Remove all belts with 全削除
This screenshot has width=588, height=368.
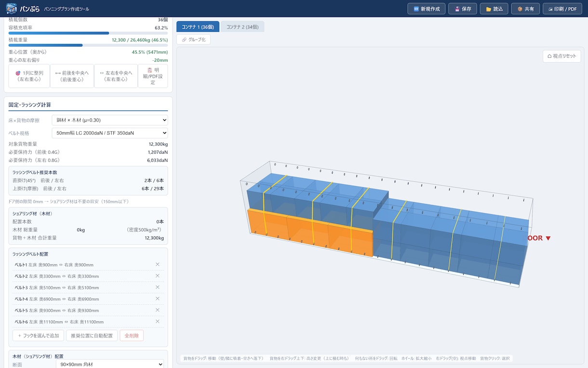pos(132,335)
